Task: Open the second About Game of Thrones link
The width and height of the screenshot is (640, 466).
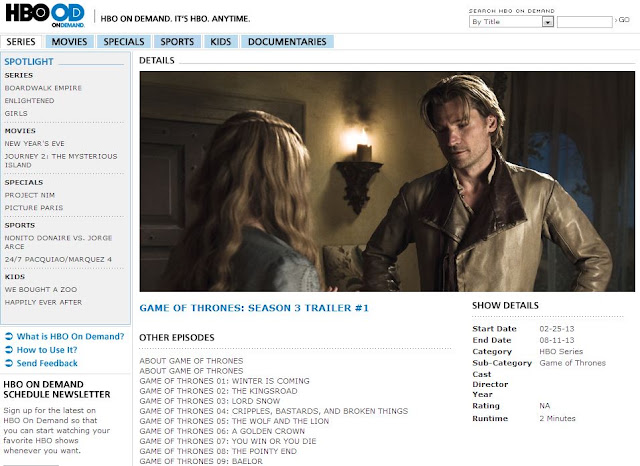Action: coord(191,371)
